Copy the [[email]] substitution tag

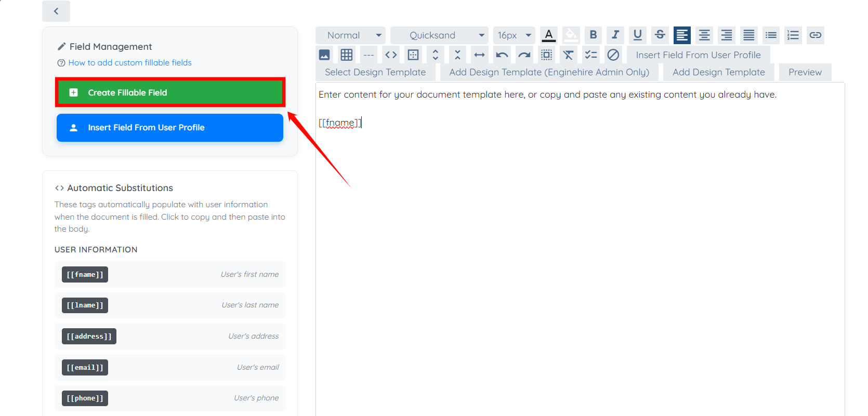point(85,368)
